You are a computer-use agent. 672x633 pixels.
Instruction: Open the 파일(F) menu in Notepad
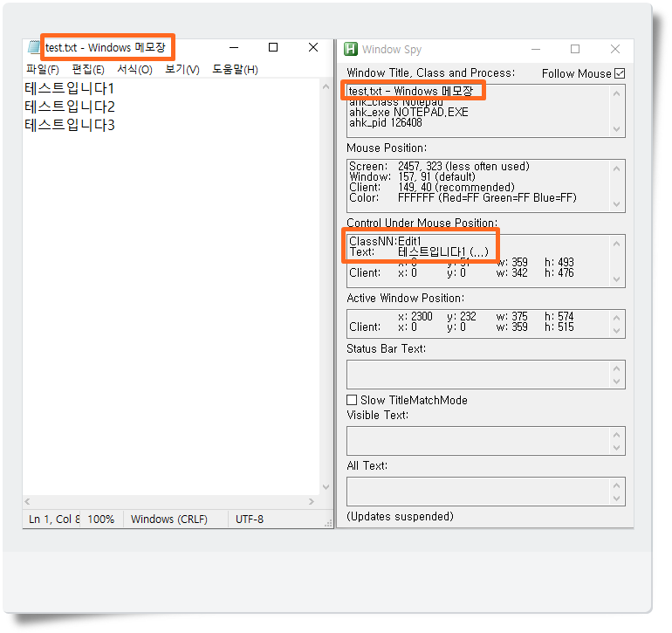click(x=43, y=70)
